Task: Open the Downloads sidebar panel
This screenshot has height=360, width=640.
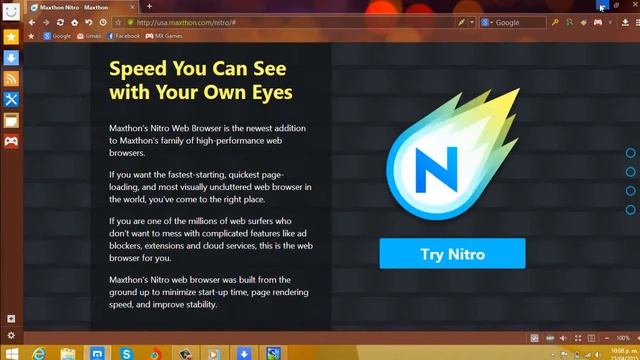Action: (x=11, y=58)
